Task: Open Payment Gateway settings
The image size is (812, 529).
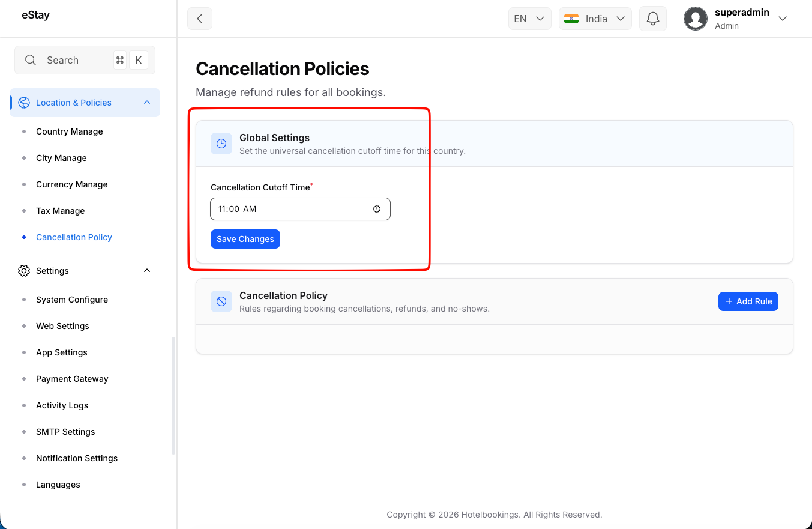Action: pyautogui.click(x=72, y=379)
